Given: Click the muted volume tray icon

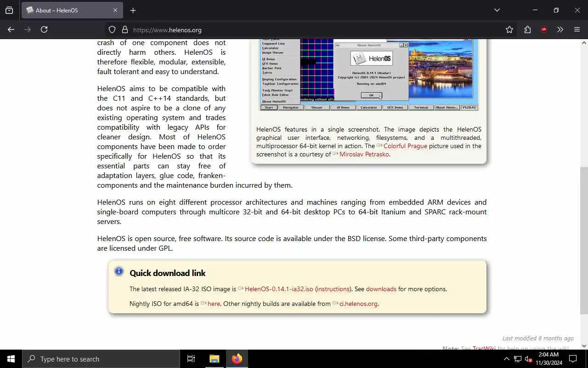Looking at the screenshot, I should pos(528,359).
